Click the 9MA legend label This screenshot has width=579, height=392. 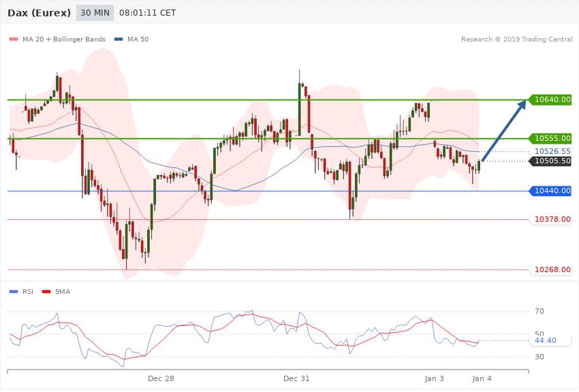pyautogui.click(x=63, y=292)
